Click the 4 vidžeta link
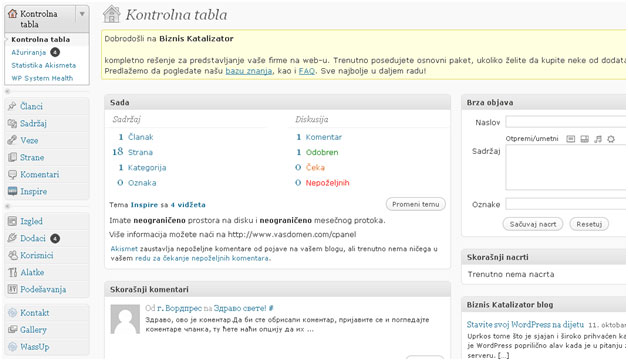Viewport: 628px width, 361px height. click(188, 205)
